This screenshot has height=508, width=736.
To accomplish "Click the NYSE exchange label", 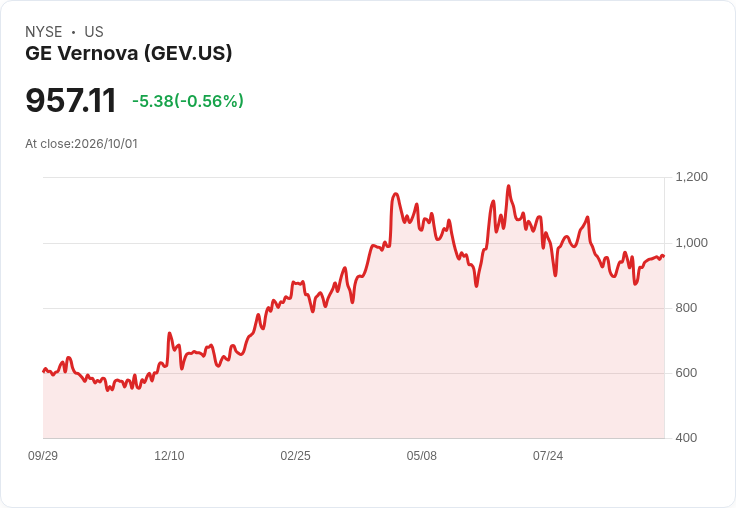I will (x=44, y=32).
